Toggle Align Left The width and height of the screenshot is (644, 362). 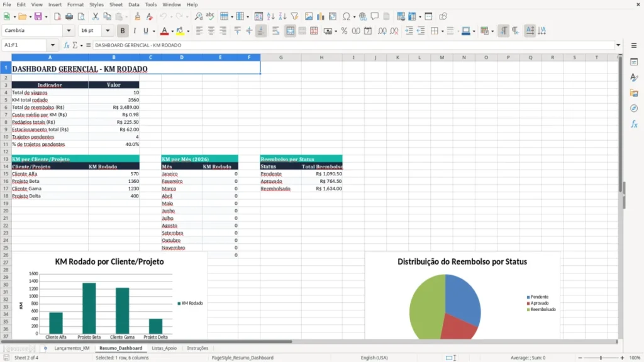click(199, 31)
